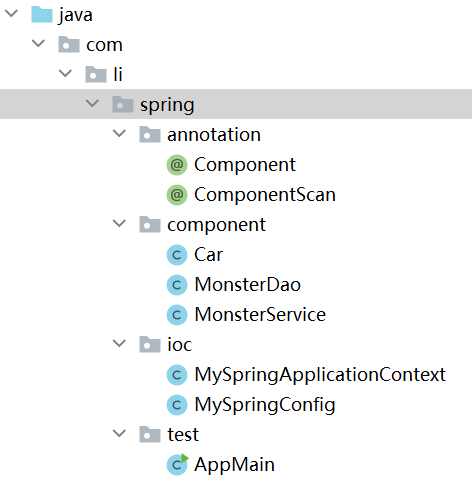Collapse the test package chevron
The width and height of the screenshot is (472, 484).
point(119,433)
